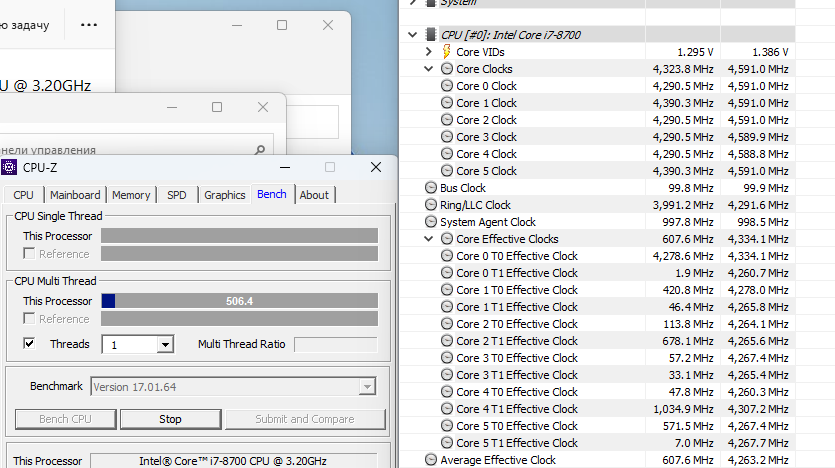This screenshot has width=835, height=468.
Task: Open the About tab
Action: 314,195
